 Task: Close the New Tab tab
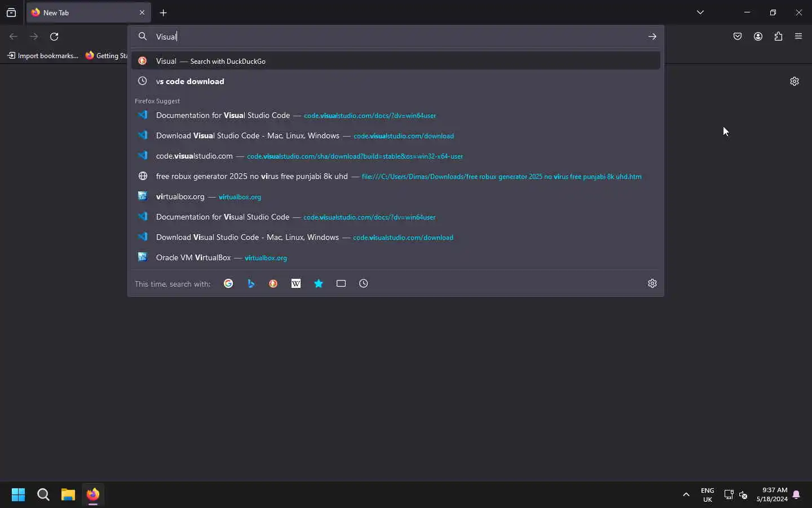(142, 12)
